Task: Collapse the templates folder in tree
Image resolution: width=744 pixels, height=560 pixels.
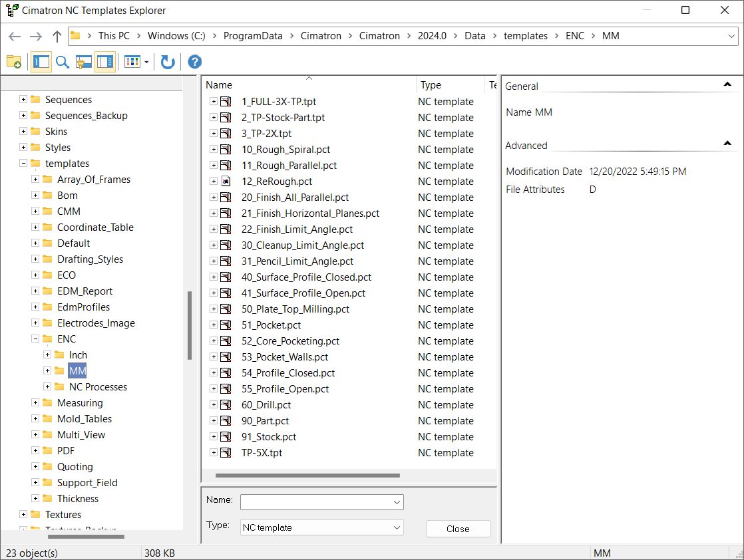Action: pos(23,163)
